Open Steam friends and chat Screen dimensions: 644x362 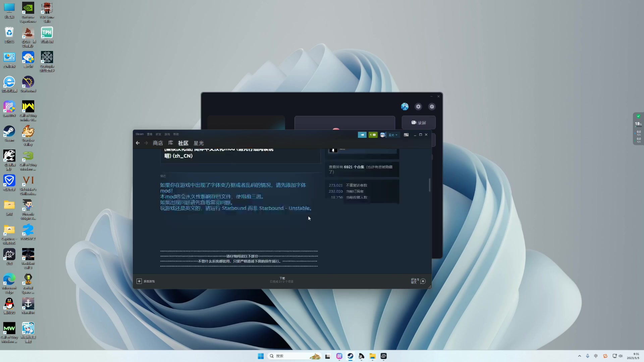point(418,281)
